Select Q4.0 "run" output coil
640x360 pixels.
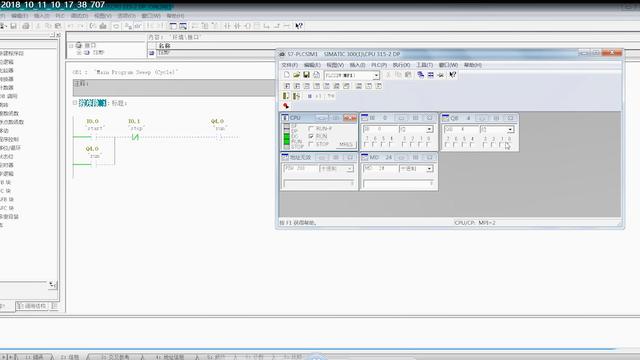tap(220, 137)
